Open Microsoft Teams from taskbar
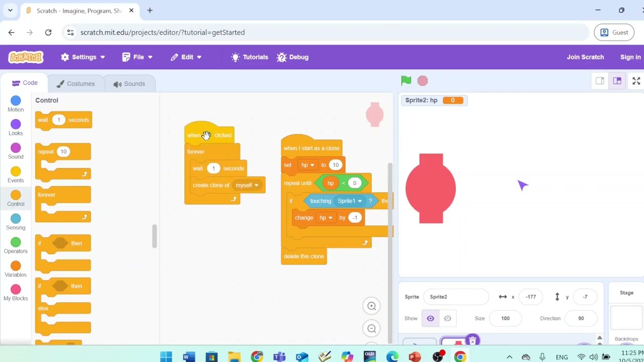This screenshot has height=362, width=644. (x=279, y=357)
